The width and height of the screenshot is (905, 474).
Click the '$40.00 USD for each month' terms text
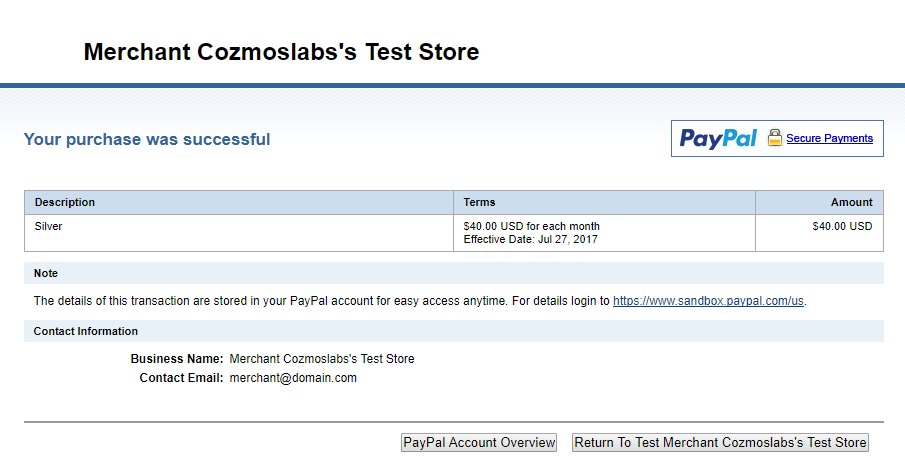tap(532, 226)
